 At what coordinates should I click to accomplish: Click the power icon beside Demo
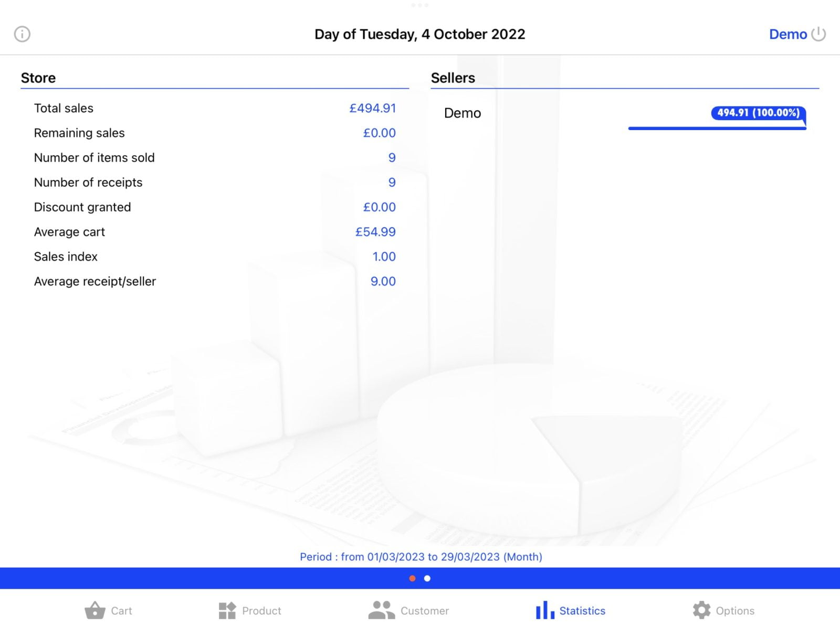click(x=818, y=34)
